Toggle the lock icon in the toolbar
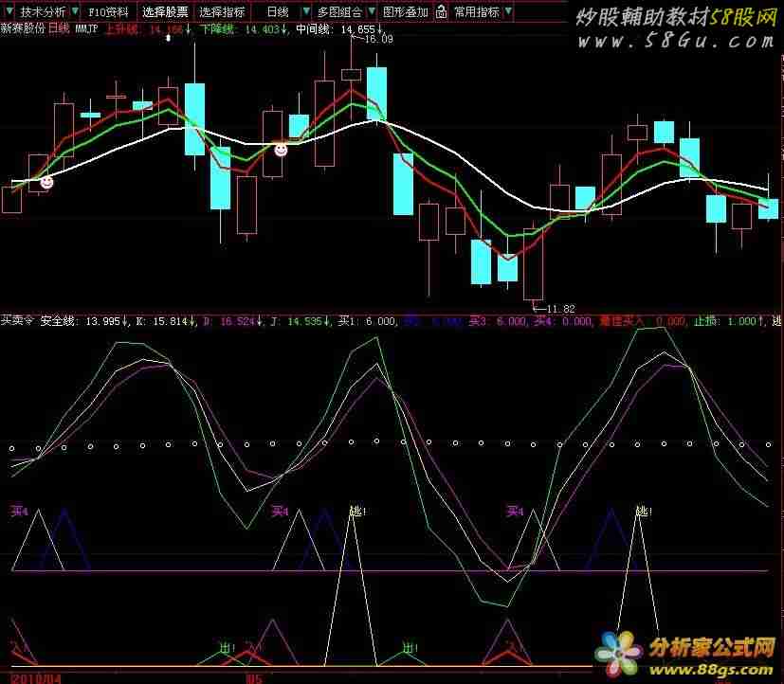 441,11
